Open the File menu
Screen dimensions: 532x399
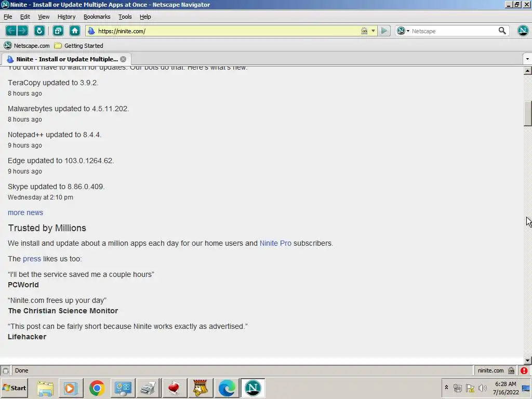(8, 17)
